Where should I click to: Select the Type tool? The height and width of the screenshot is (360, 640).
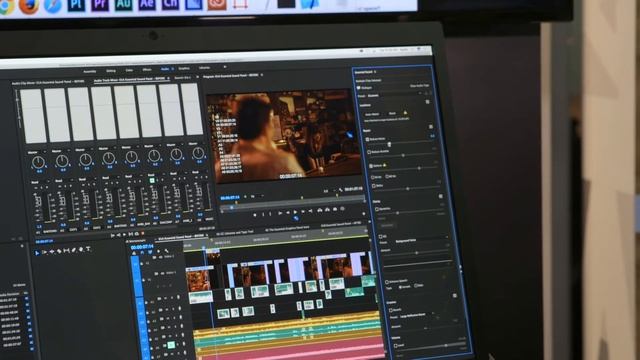[x=88, y=249]
